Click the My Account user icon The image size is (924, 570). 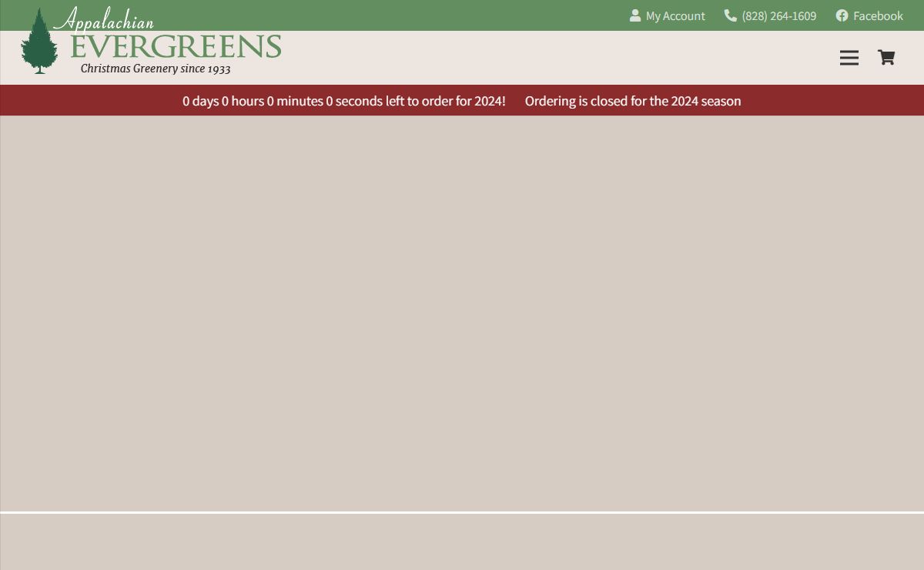[635, 15]
